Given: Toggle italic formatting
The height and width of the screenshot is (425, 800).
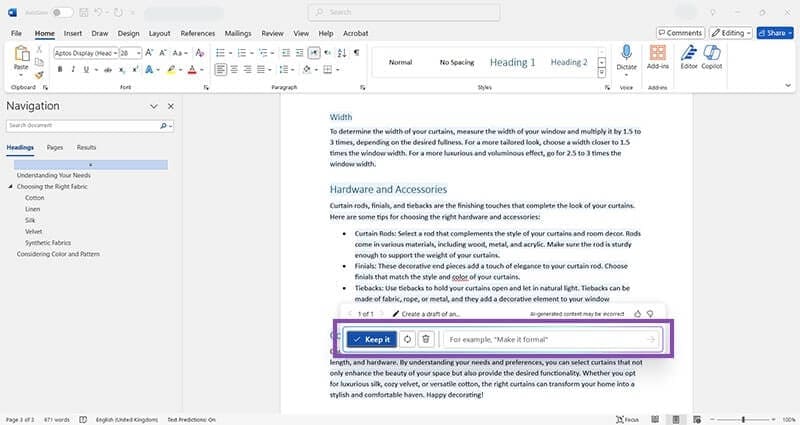Looking at the screenshot, I should 73,70.
